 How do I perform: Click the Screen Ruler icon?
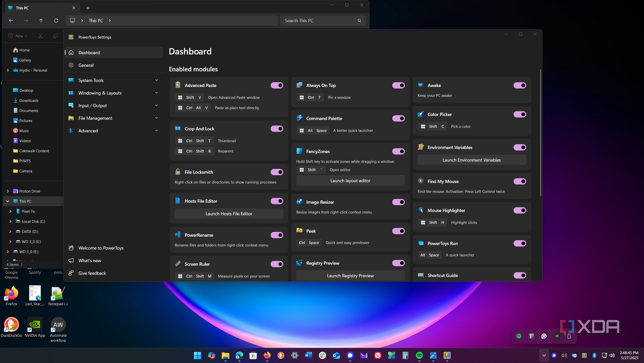click(178, 264)
